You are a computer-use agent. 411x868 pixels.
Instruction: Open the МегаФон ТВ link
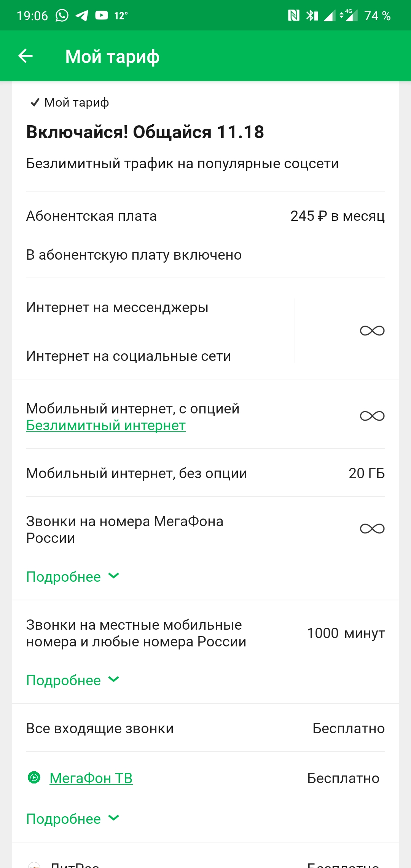[91, 778]
